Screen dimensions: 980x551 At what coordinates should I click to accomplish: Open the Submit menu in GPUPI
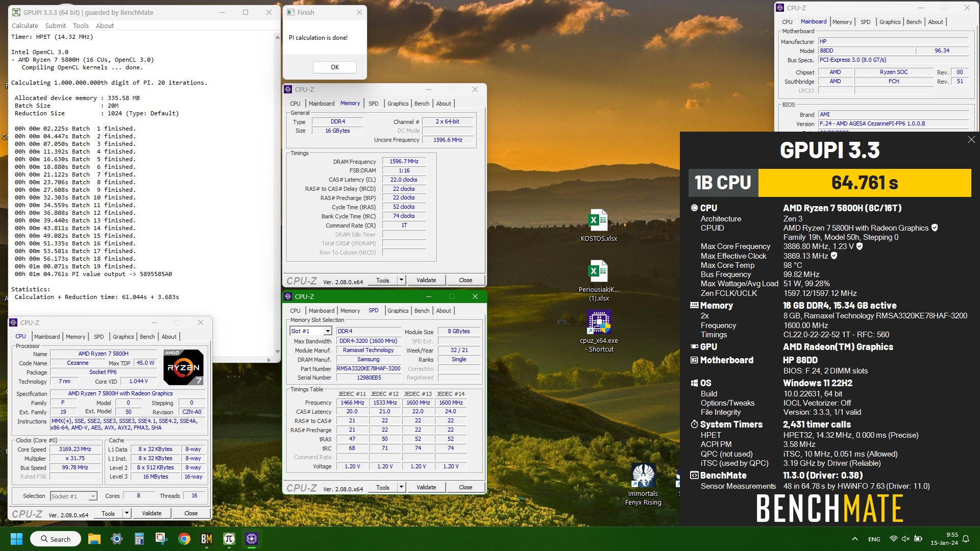(x=55, y=26)
